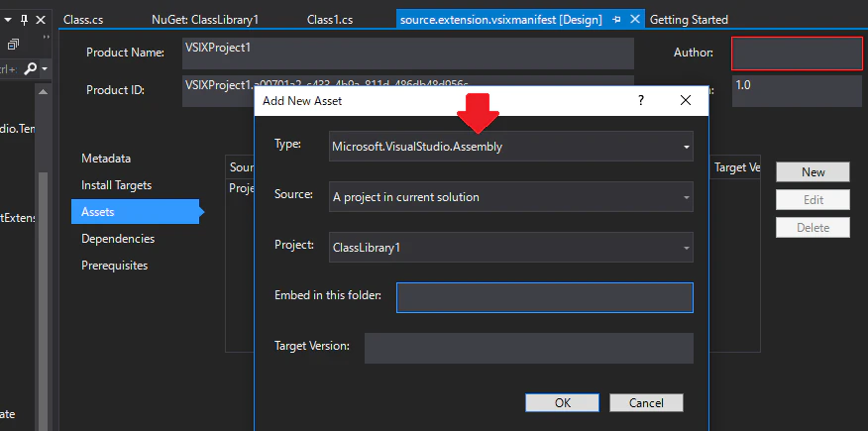Click the pin icon on the vsixmanifest tab
Image resolution: width=868 pixels, height=431 pixels.
pyautogui.click(x=616, y=20)
